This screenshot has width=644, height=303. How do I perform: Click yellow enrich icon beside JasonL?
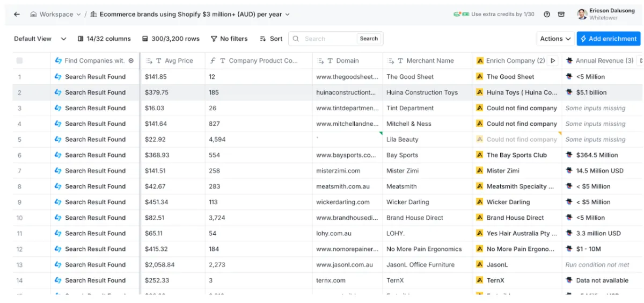(480, 265)
